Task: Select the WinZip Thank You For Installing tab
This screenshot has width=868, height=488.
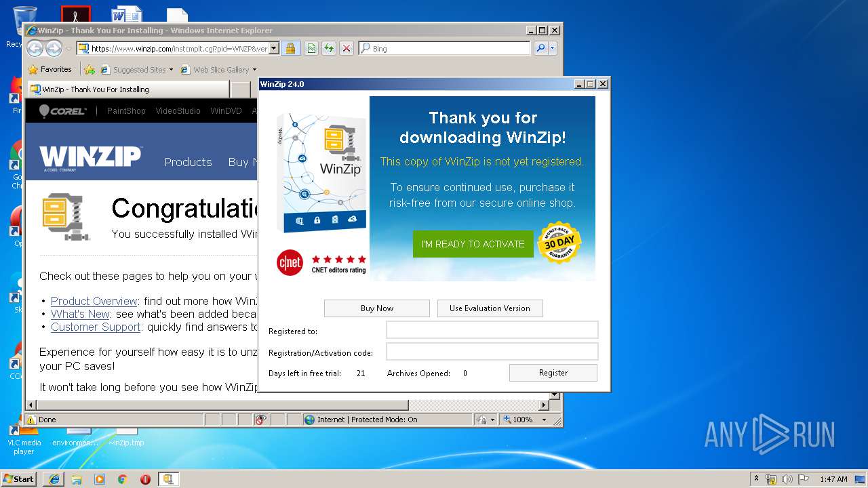Action: point(127,89)
